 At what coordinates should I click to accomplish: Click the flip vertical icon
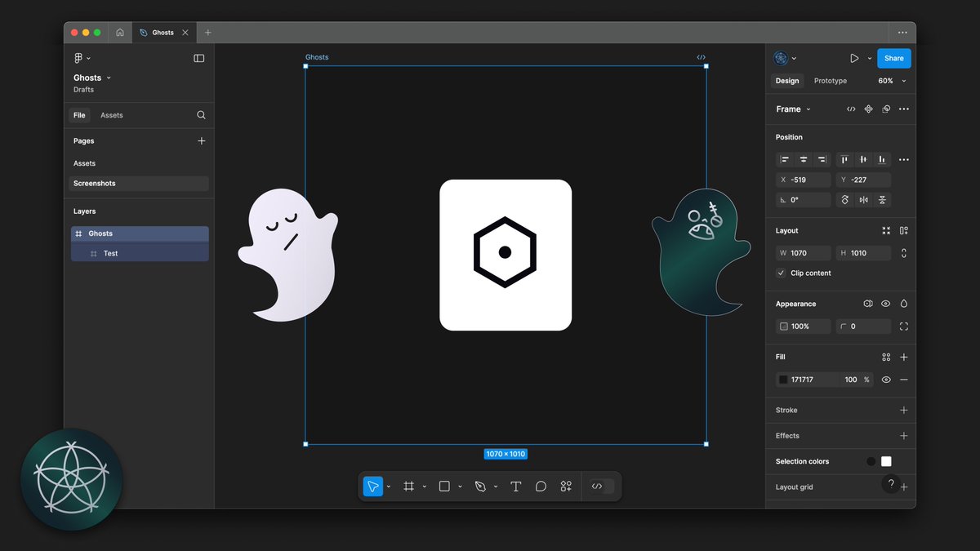[883, 200]
